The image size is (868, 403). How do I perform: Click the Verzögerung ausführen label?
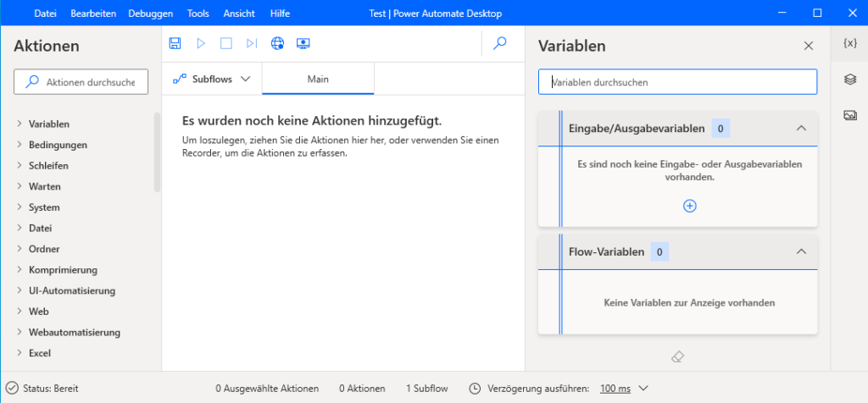pyautogui.click(x=538, y=389)
